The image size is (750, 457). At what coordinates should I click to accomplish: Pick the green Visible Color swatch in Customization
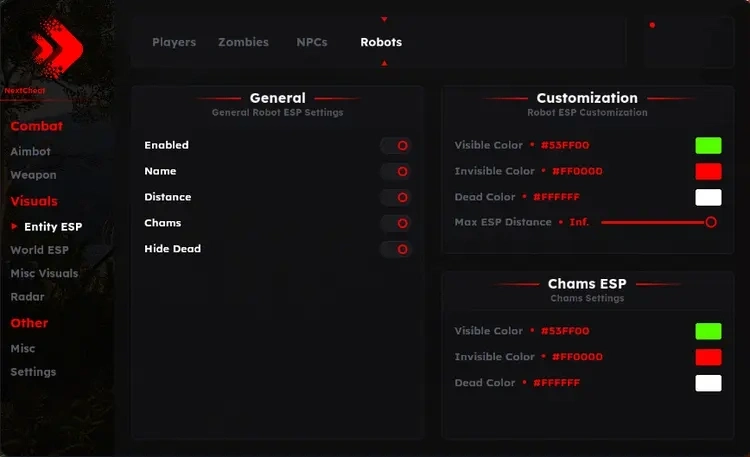pos(708,145)
